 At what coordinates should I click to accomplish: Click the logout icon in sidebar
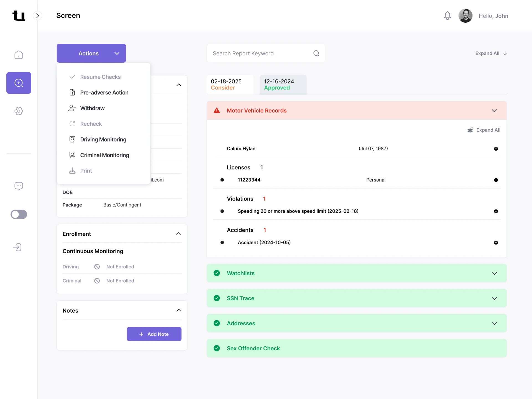[x=17, y=247]
